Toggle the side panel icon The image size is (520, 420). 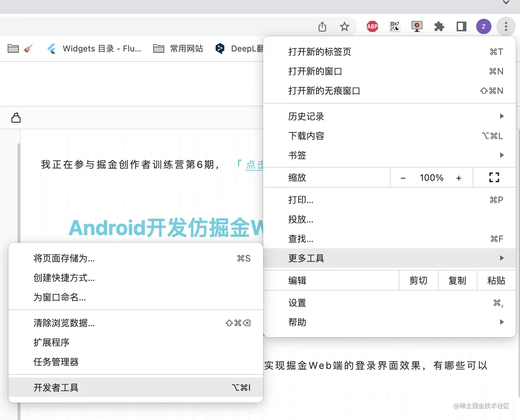[462, 26]
